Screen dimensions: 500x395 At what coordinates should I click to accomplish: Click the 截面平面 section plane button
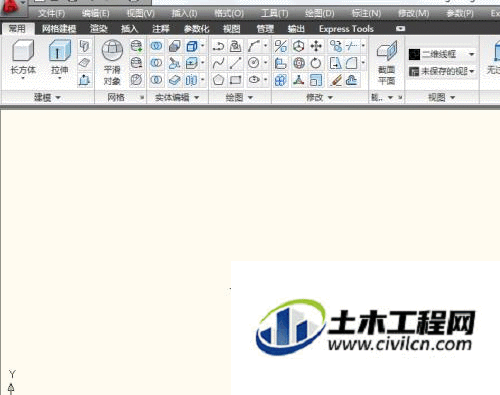(387, 62)
